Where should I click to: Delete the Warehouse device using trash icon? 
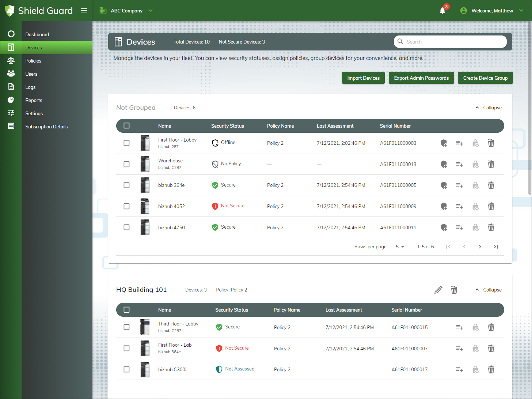coord(491,164)
